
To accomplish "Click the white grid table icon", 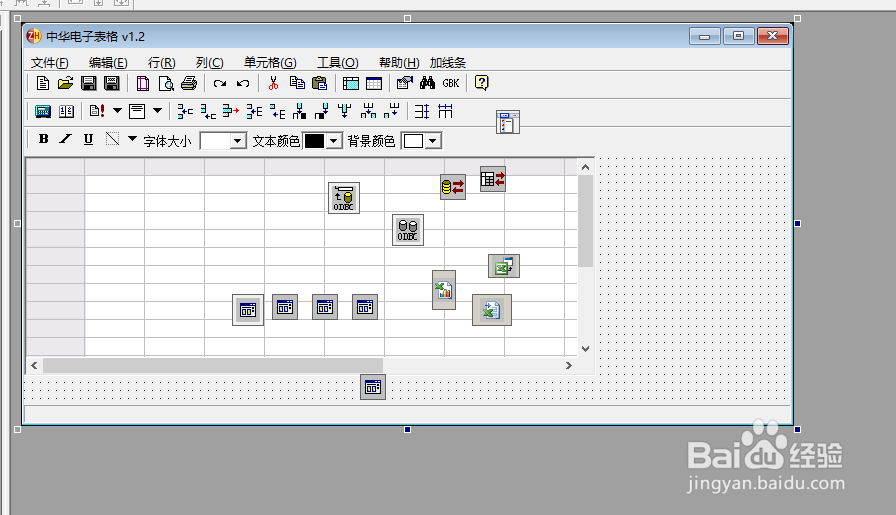I will pos(374,83).
